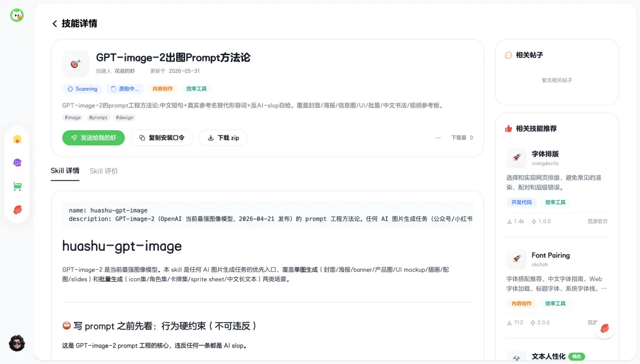Open the yellow home sidebar icon

[x=17, y=140]
